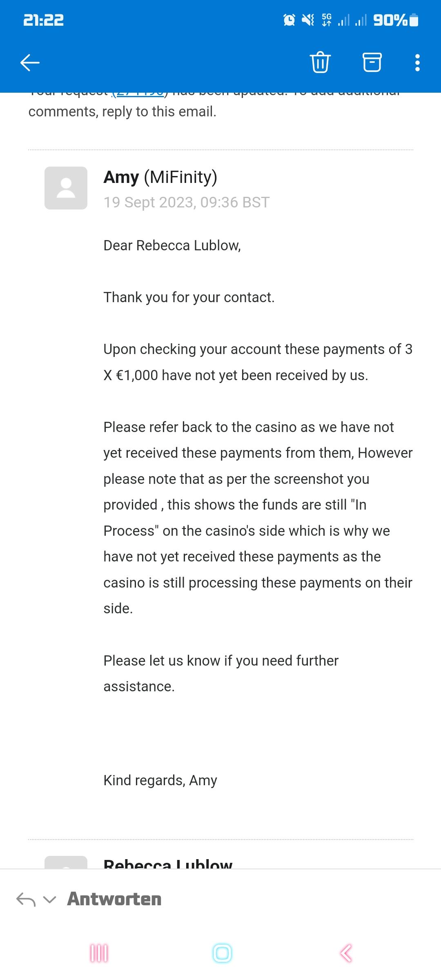
Task: Archive the email using box icon
Action: click(x=372, y=62)
